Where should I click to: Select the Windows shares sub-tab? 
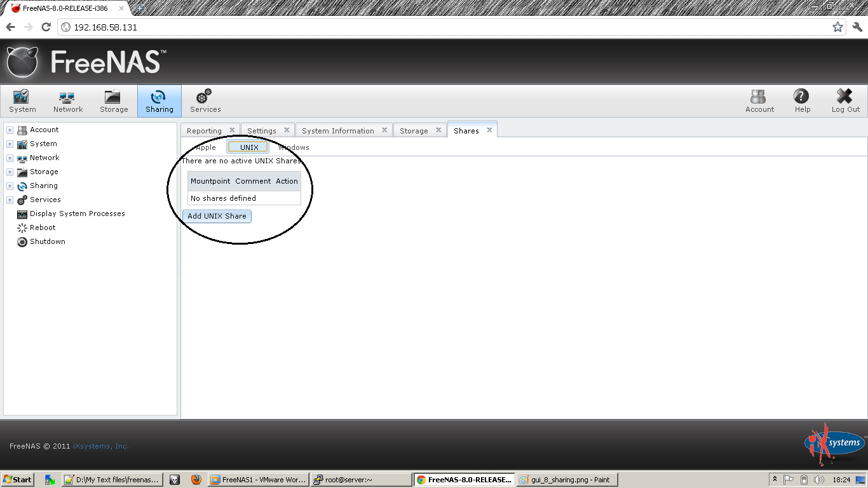(294, 147)
